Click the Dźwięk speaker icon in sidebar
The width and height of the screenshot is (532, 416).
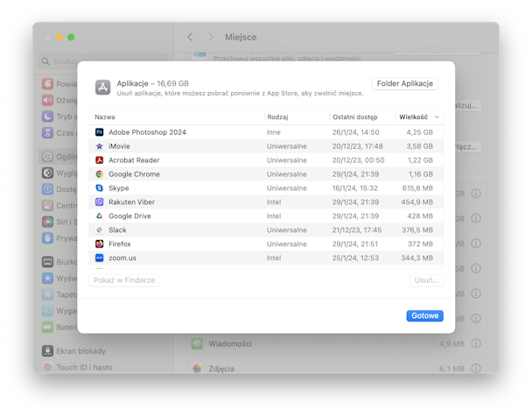tap(47, 100)
